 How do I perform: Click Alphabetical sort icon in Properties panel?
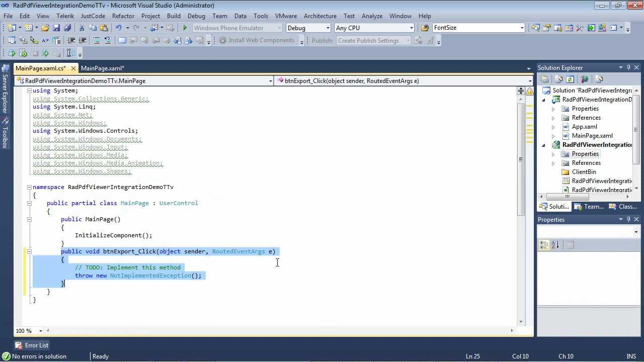(x=555, y=245)
